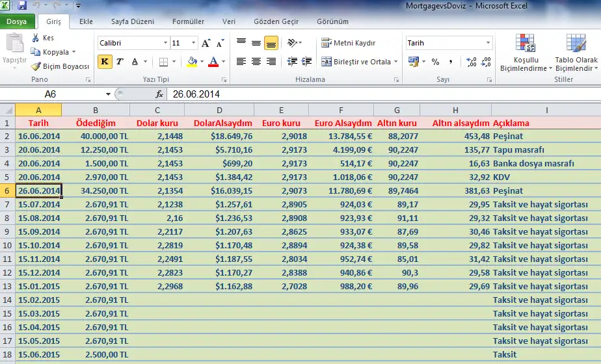Viewport: 601px width, 364px height.
Task: Click the center horizontal alignment icon
Action: pyautogui.click(x=256, y=61)
